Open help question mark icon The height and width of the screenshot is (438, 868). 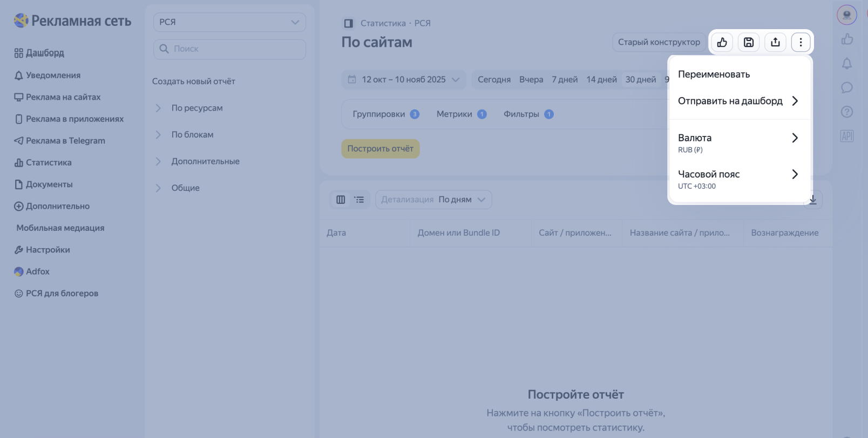(x=847, y=112)
